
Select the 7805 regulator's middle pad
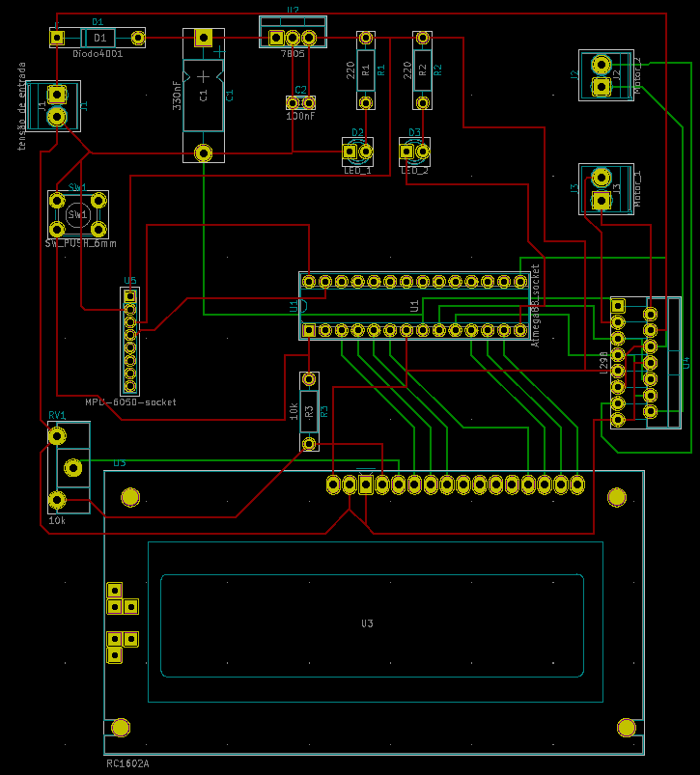pyautogui.click(x=293, y=38)
